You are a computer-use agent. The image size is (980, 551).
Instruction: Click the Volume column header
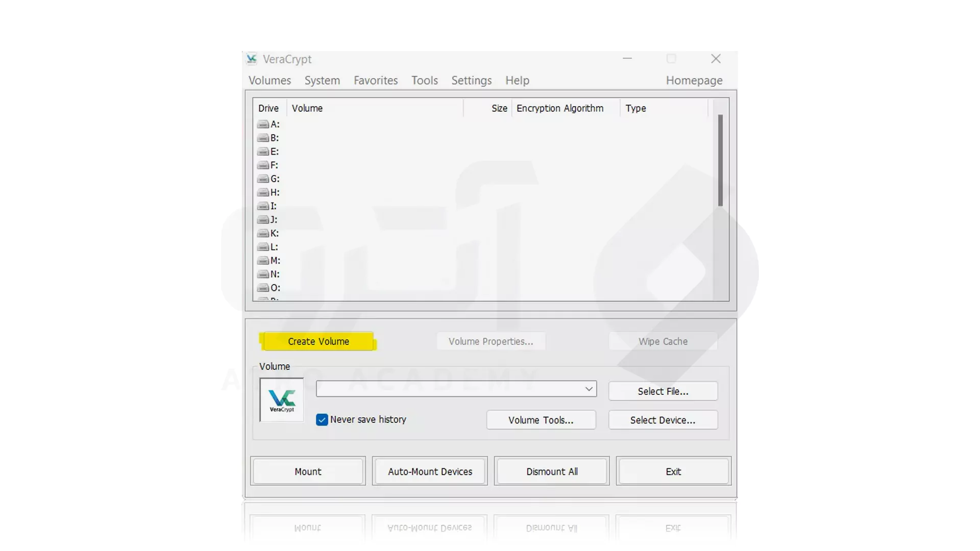click(x=375, y=108)
